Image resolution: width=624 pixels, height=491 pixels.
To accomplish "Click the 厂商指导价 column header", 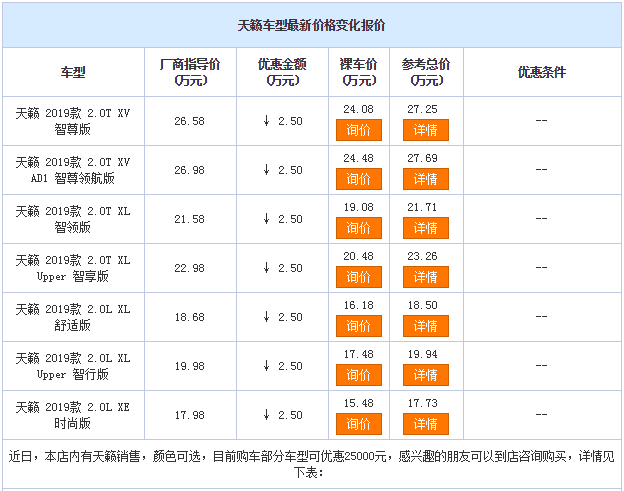I will coord(190,72).
